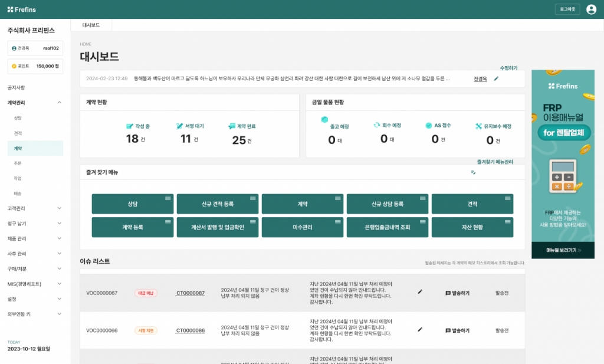Viewport: 604px width, 364px height.
Task: Click the FRP 이용매뉴얼 banner ad
Action: pyautogui.click(x=563, y=164)
